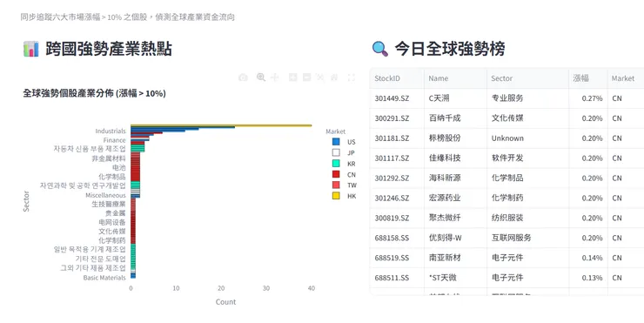Select cell 聚杰微纤 in the Name column
Image resolution: width=644 pixels, height=323 pixels.
pos(455,218)
